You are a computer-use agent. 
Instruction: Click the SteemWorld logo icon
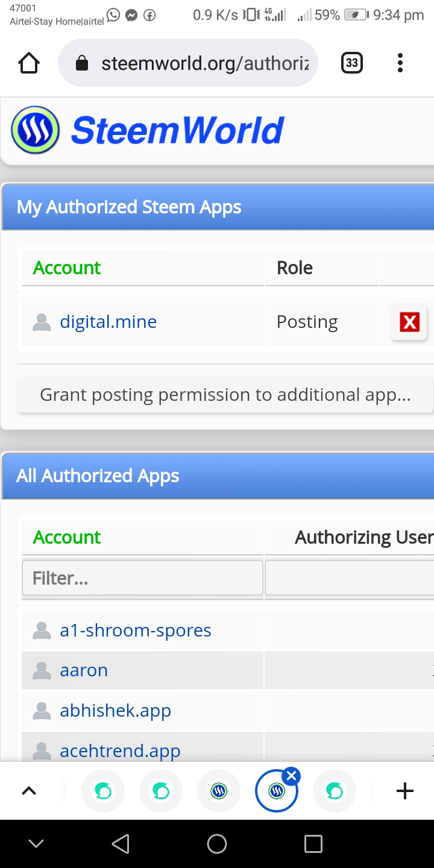click(x=36, y=130)
